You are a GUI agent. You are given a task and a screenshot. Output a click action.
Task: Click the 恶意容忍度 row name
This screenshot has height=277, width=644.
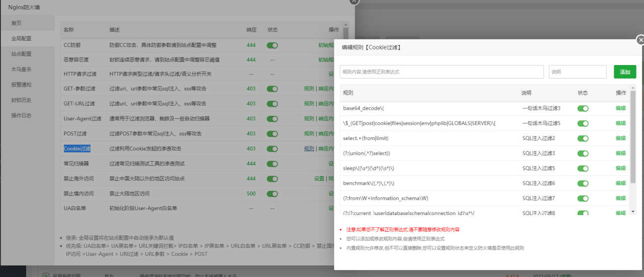[x=77, y=60]
